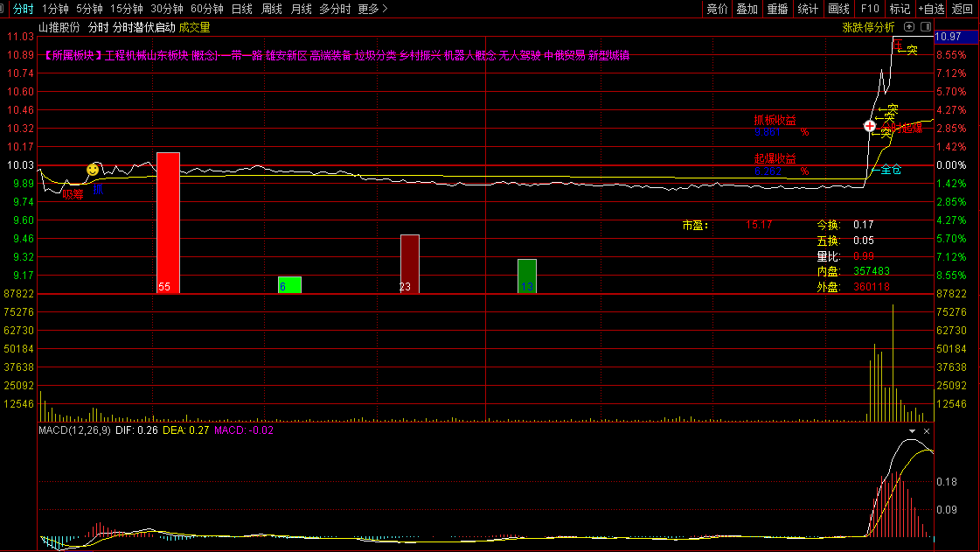Screen dimensions: 980x552
Task: Expand the 更多 more periods menu
Action: click(372, 9)
